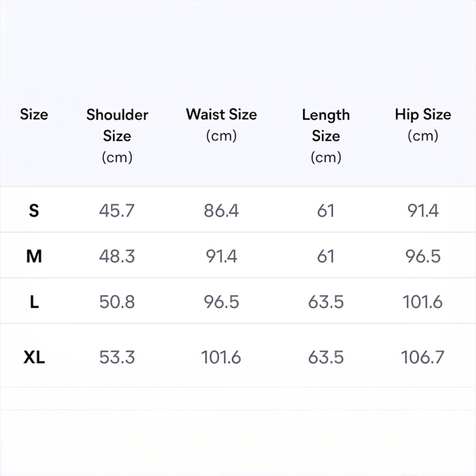Select the XL size row label
The image size is (476, 476).
34,357
